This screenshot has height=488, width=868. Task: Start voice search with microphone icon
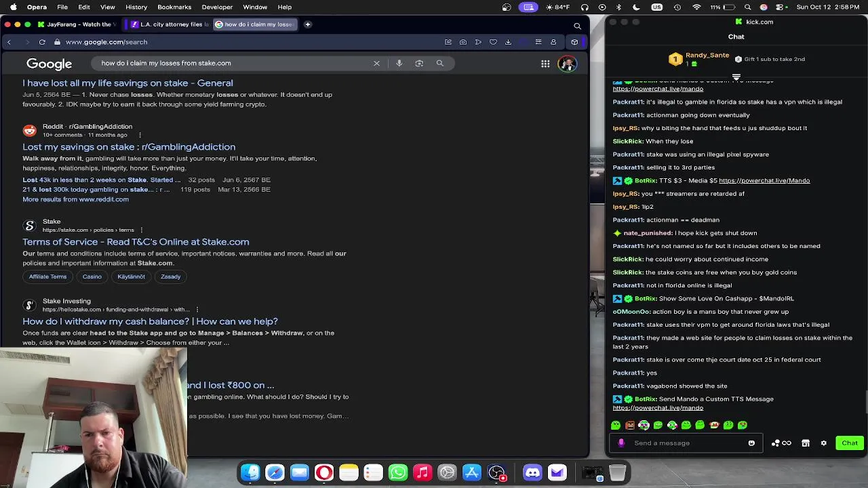[399, 63]
